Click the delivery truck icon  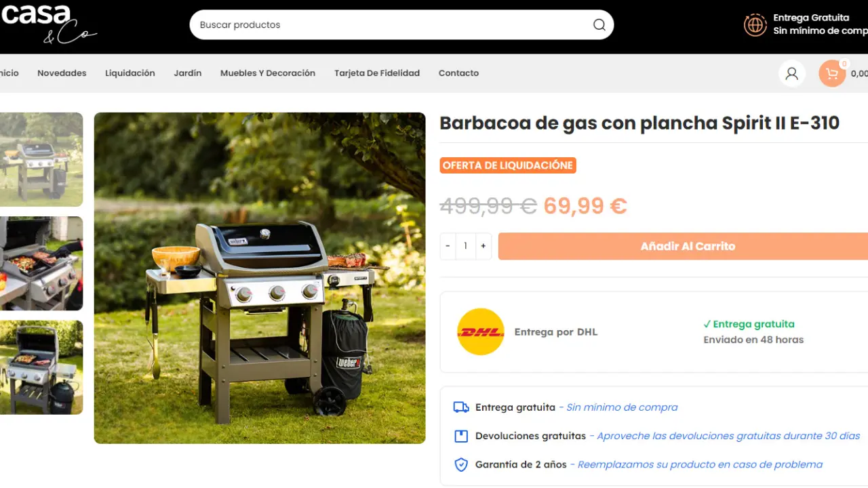click(x=461, y=407)
